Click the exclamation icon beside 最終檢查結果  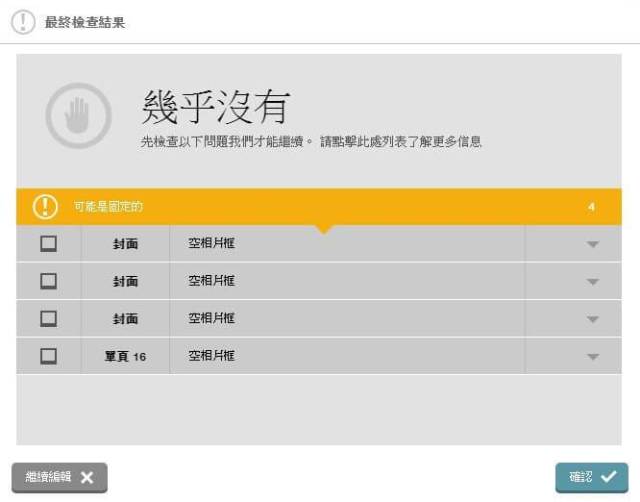coord(23,22)
